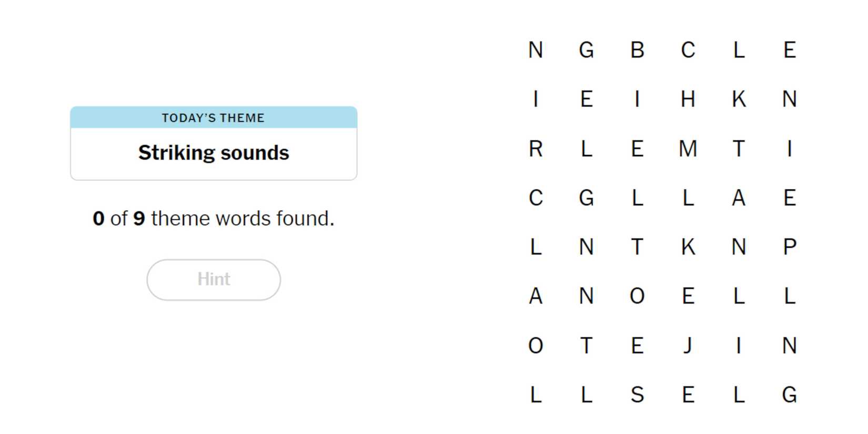868x434 pixels.
Task: Select the K between H and N
Action: 739,99
